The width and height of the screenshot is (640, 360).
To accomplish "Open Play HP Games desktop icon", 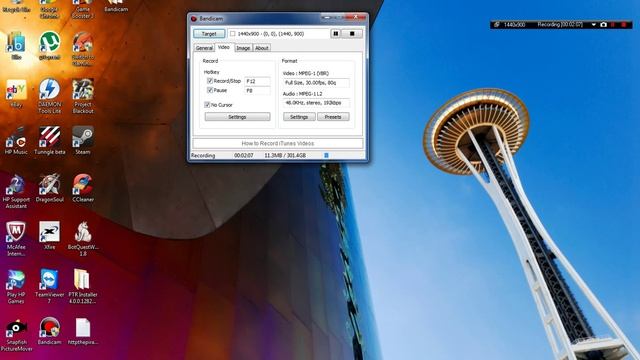I will tap(16, 286).
